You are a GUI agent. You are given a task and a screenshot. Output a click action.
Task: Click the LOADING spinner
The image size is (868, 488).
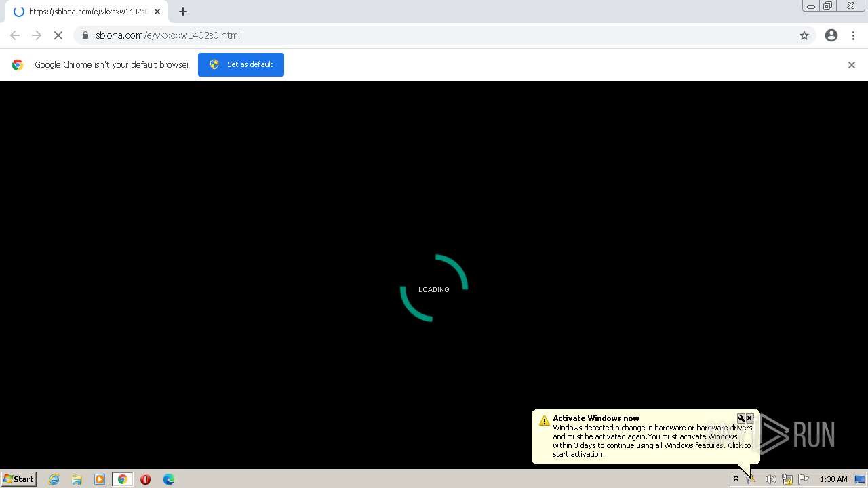point(434,288)
